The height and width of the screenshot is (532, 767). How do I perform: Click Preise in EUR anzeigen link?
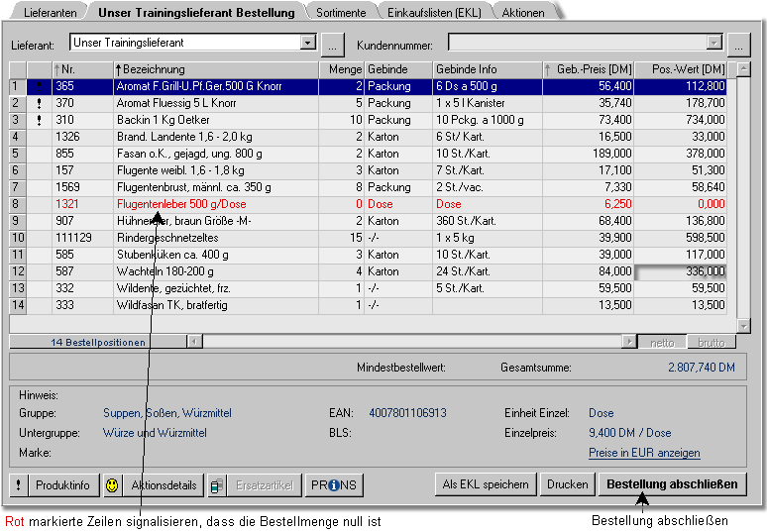644,453
